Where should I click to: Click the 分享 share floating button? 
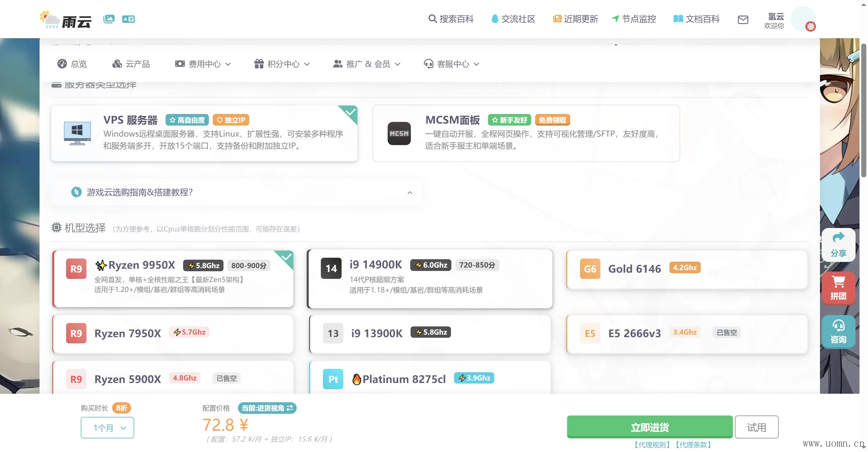coord(838,245)
